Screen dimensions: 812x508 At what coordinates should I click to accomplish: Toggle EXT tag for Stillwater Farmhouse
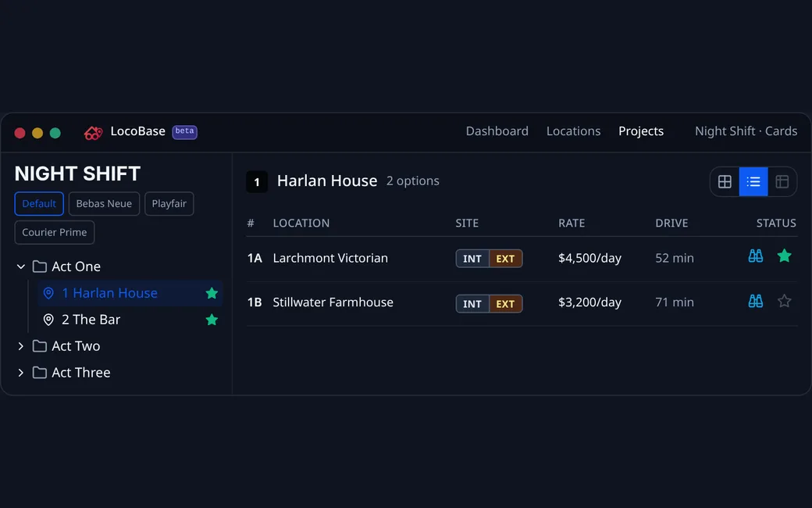click(x=505, y=304)
